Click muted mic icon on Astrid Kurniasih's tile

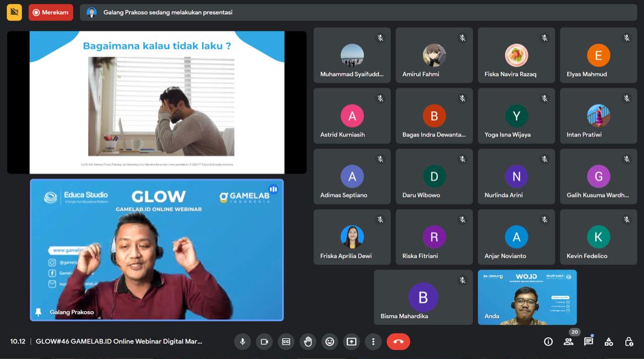[x=380, y=98]
